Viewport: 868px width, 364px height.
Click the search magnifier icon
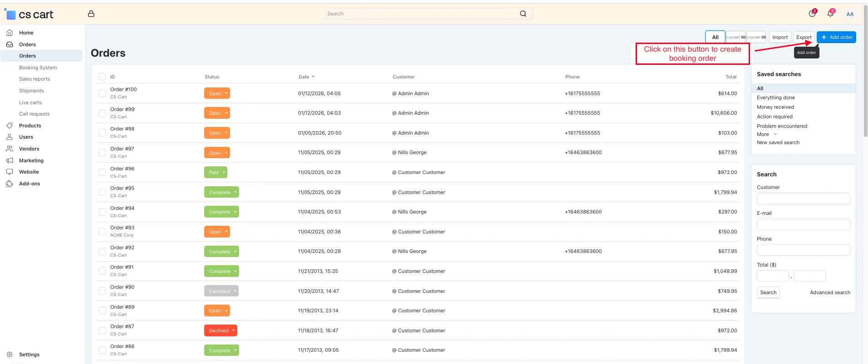[523, 14]
